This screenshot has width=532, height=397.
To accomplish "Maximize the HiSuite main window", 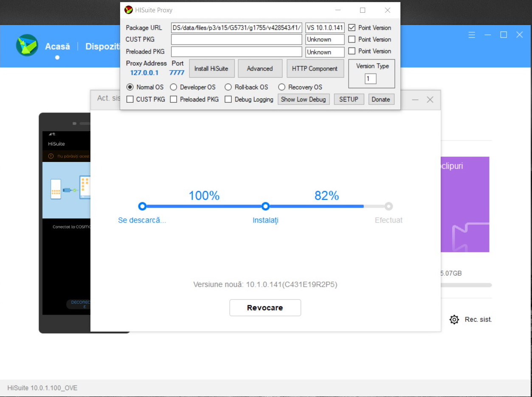I will point(504,35).
